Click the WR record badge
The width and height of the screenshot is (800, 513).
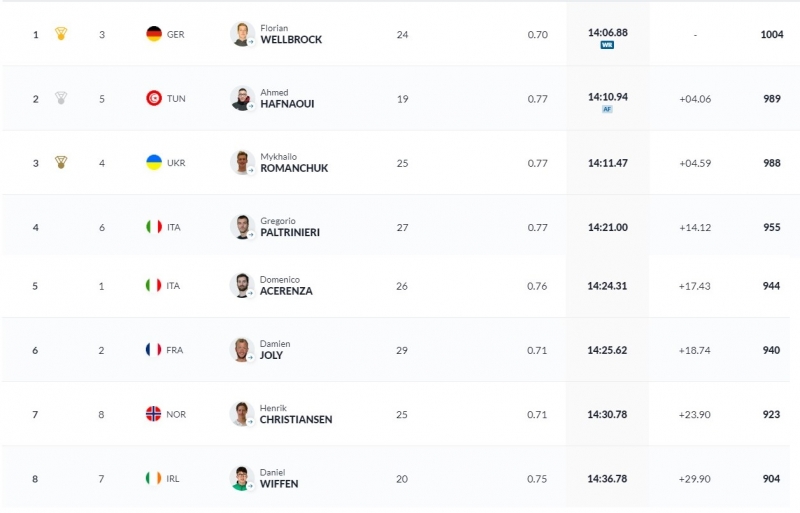[607, 45]
